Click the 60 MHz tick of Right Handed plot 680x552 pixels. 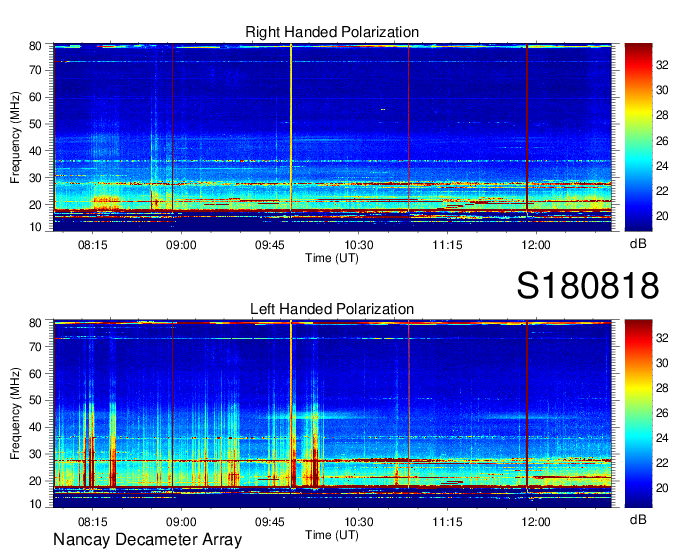tap(35, 97)
